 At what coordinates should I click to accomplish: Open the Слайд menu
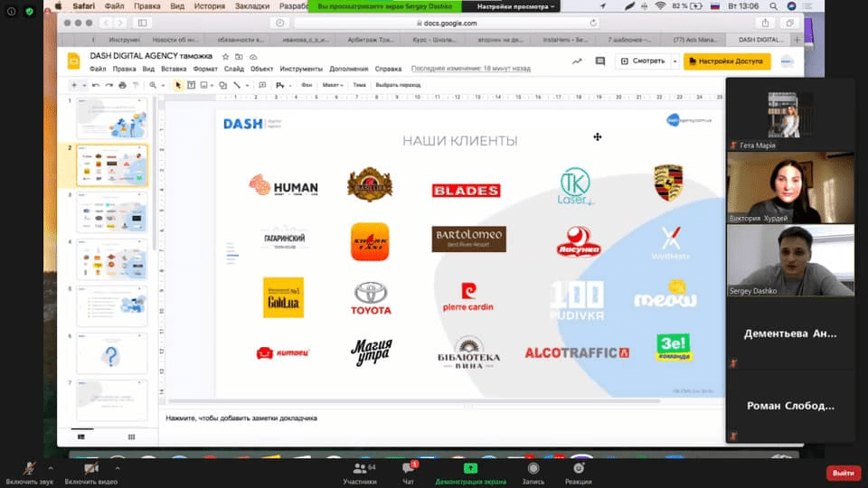click(x=233, y=70)
